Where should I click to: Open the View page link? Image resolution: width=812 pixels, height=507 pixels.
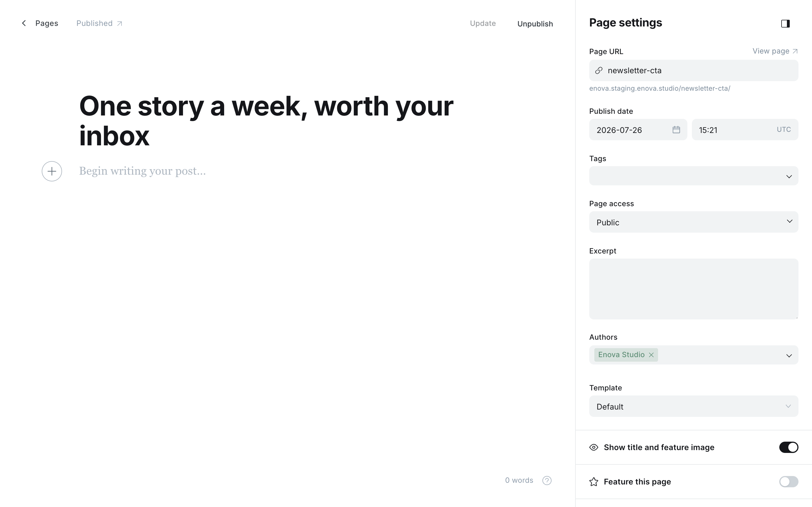775,51
